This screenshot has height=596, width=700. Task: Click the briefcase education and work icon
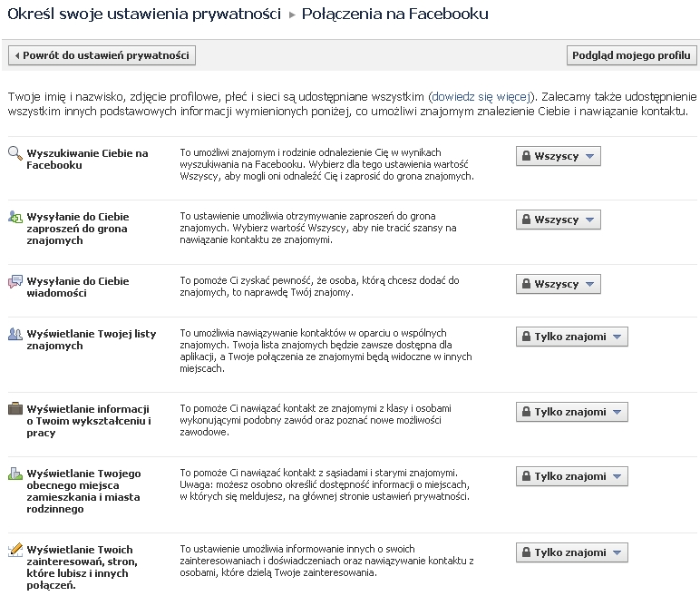15,409
